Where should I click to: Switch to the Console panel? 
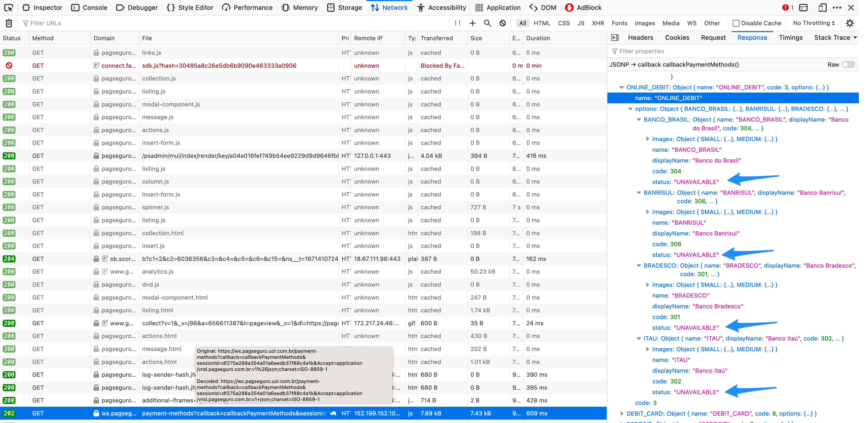(x=89, y=7)
